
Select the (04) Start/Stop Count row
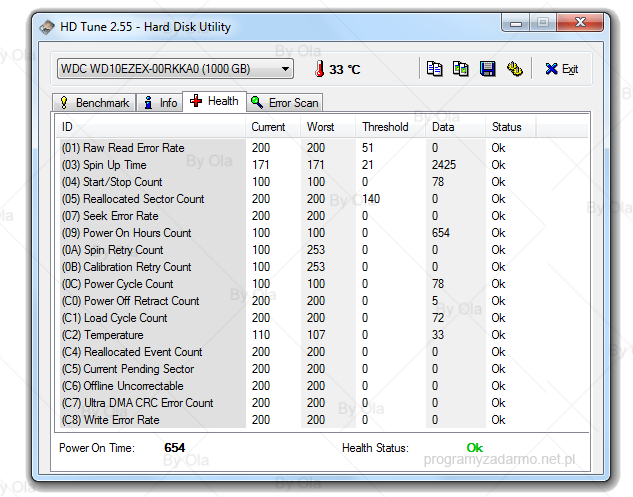(x=323, y=182)
